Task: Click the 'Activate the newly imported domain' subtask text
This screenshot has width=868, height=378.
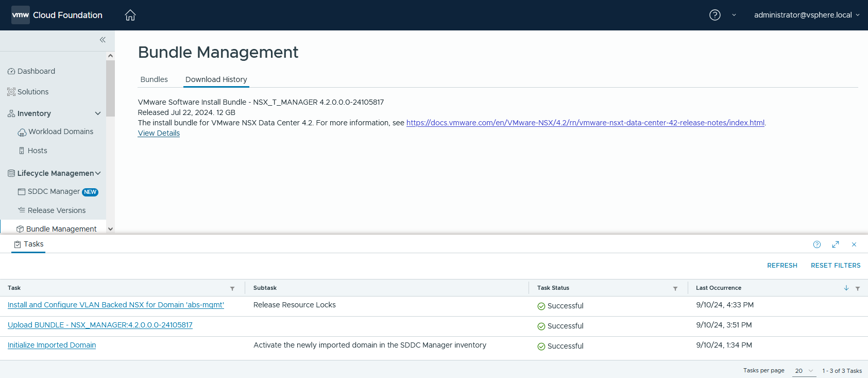Action: coord(370,345)
